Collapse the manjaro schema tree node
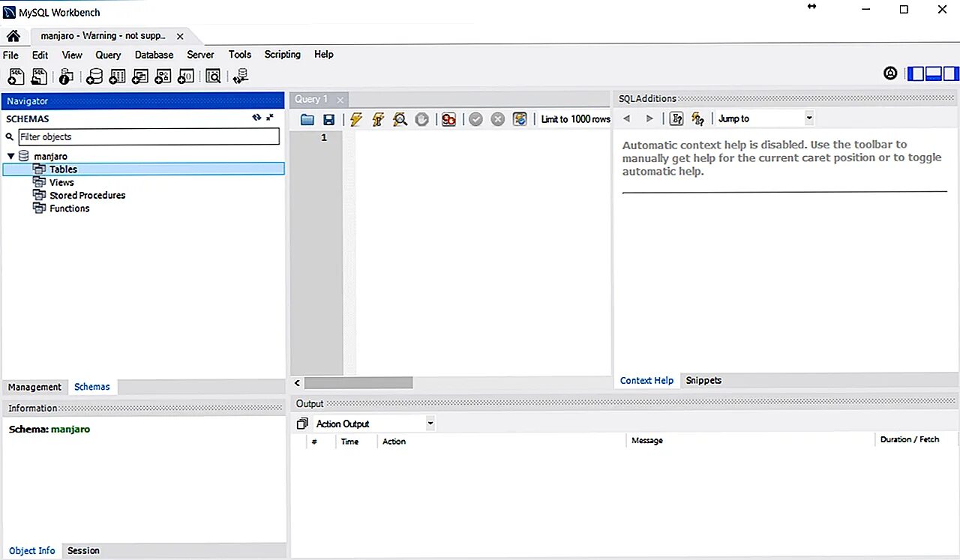Viewport: 960px width, 560px height. click(11, 156)
